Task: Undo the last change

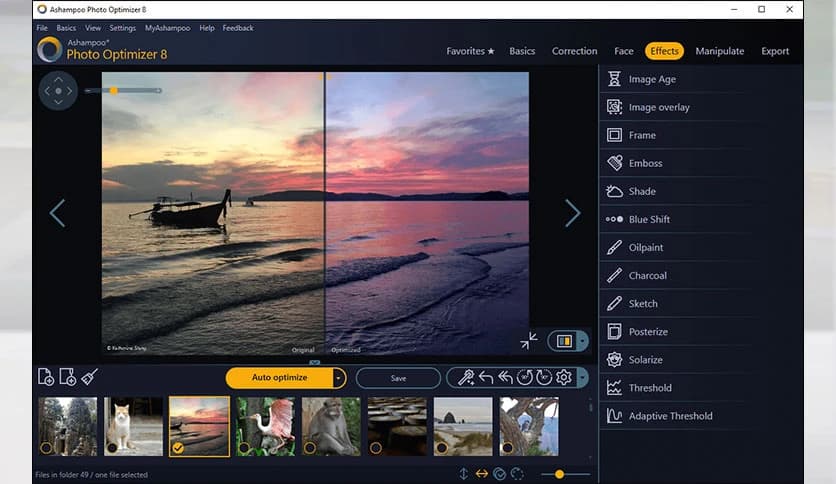Action: click(x=486, y=377)
